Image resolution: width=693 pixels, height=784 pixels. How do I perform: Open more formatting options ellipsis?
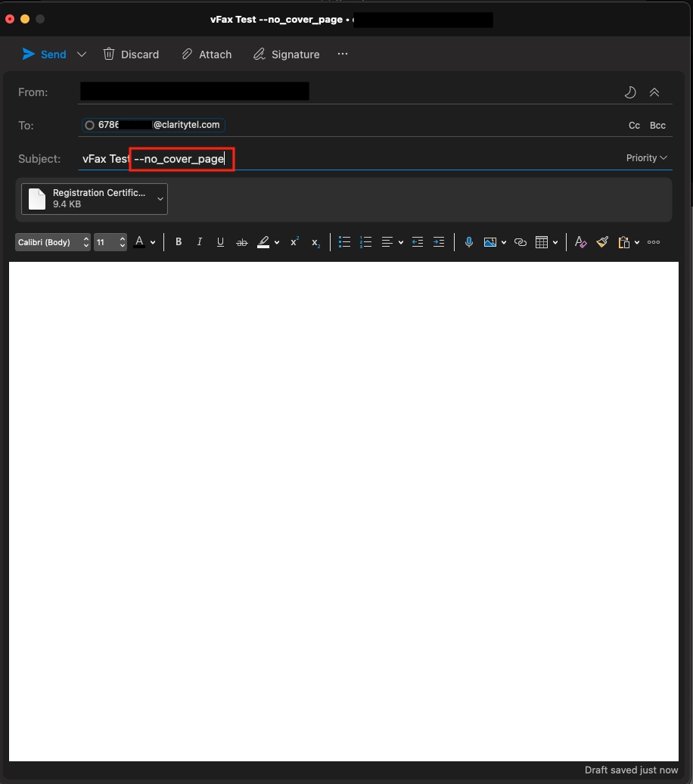pyautogui.click(x=654, y=242)
